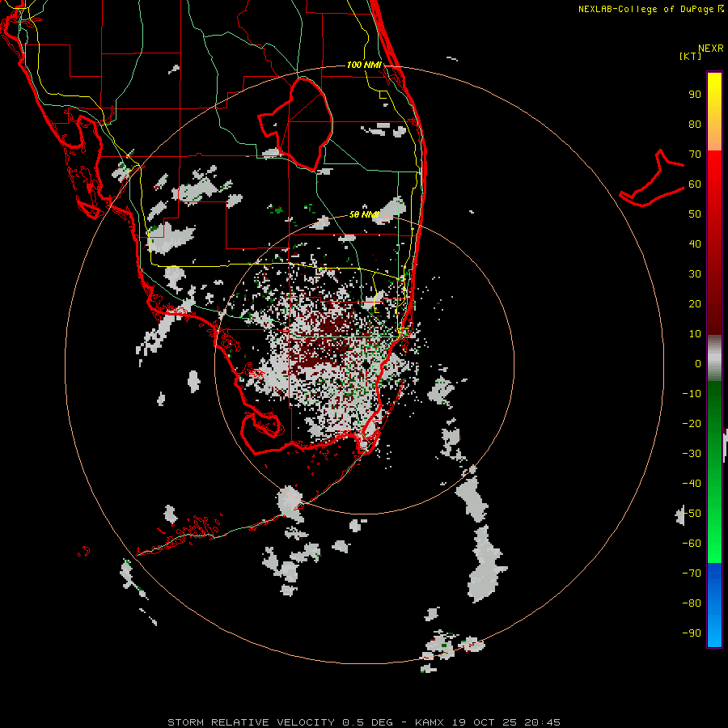
Task: Click the -20 value on velocity scale
Action: [692, 423]
